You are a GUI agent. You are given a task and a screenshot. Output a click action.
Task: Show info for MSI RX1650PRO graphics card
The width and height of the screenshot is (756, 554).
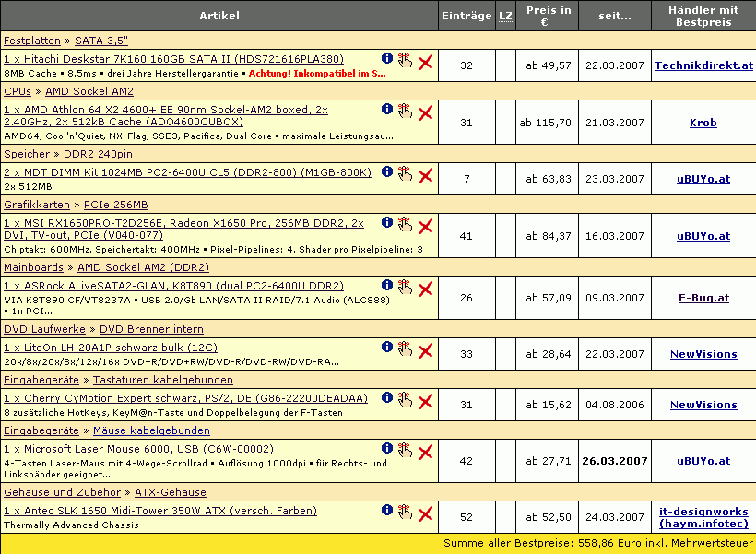click(x=386, y=222)
